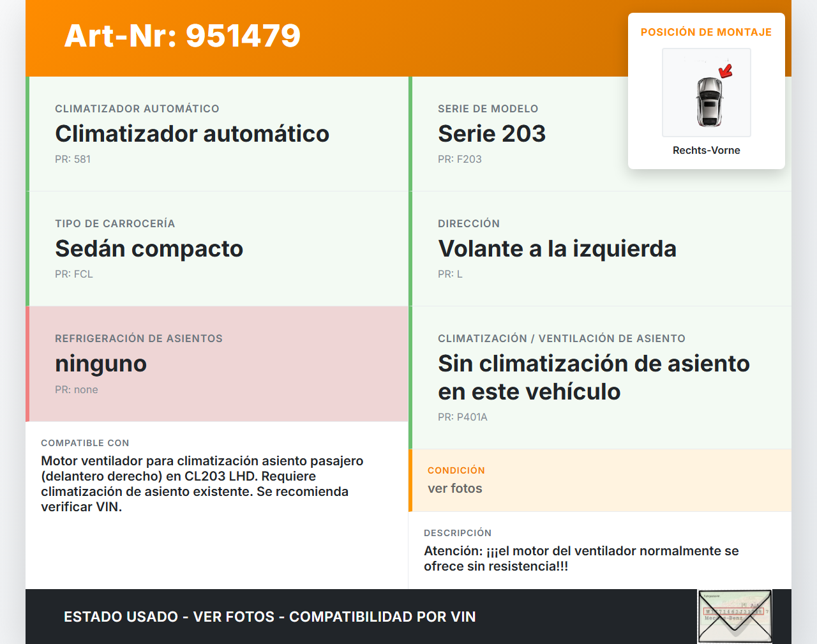The height and width of the screenshot is (644, 817).
Task: Click the Atención description warning text
Action: coord(581,558)
